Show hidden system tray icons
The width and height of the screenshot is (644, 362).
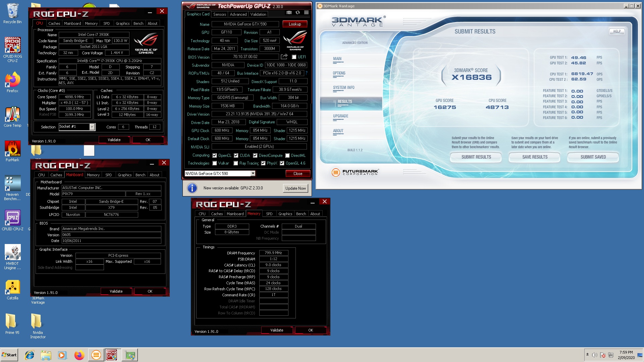(587, 355)
